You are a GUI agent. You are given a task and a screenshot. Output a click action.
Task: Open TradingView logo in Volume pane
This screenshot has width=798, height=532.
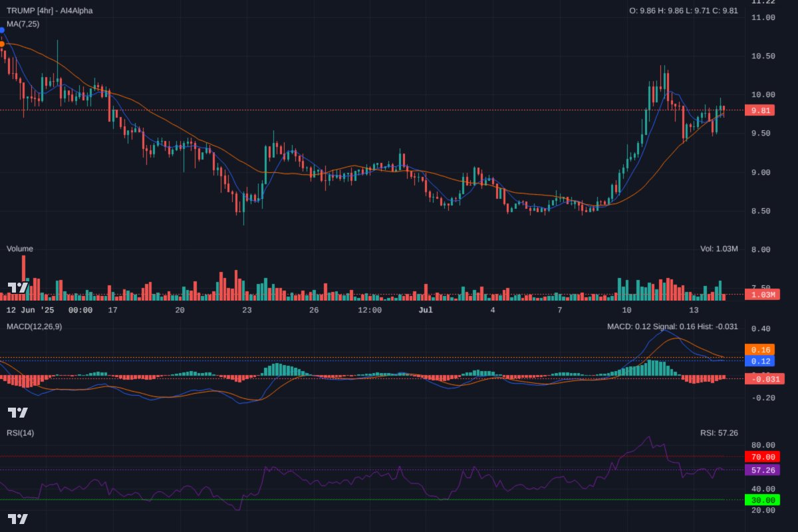point(18,287)
